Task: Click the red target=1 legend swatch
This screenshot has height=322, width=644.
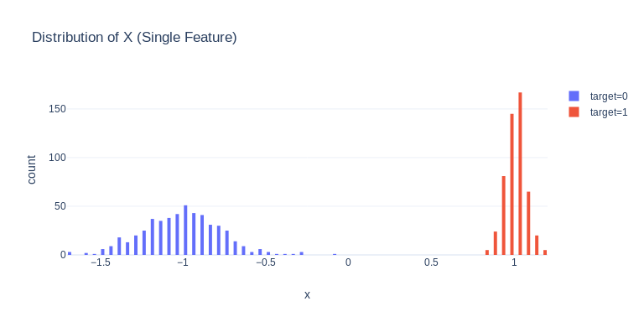Action: 574,112
